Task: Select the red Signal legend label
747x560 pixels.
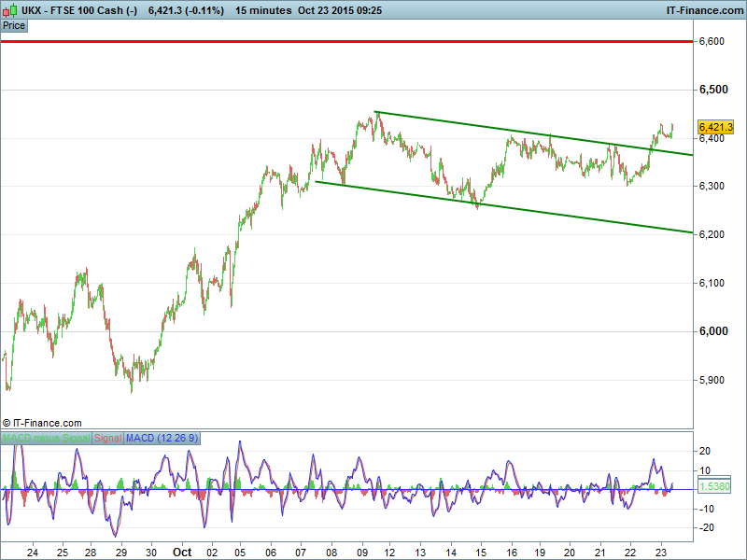Action: (107, 438)
